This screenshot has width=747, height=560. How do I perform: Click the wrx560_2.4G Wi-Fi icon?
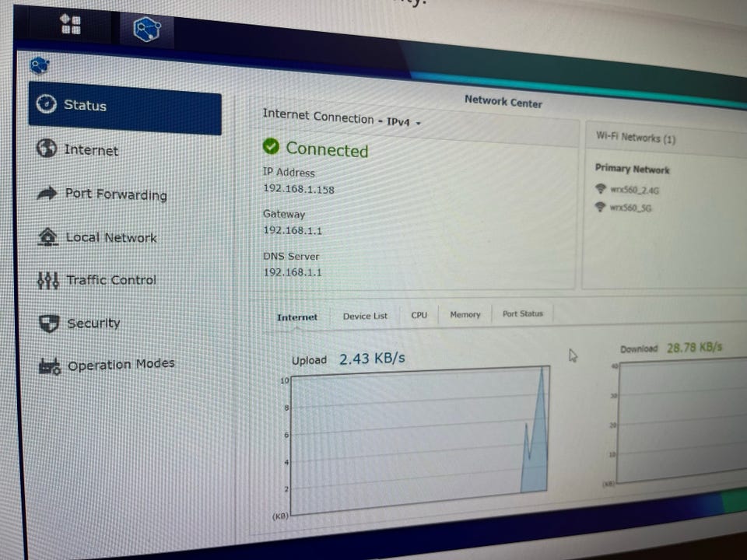[x=601, y=188]
